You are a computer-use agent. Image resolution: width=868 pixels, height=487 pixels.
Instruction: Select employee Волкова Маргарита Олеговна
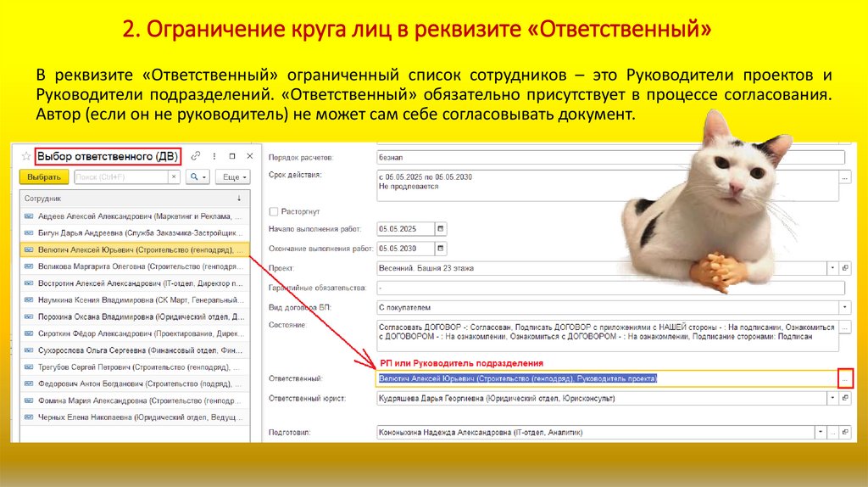pos(135,266)
